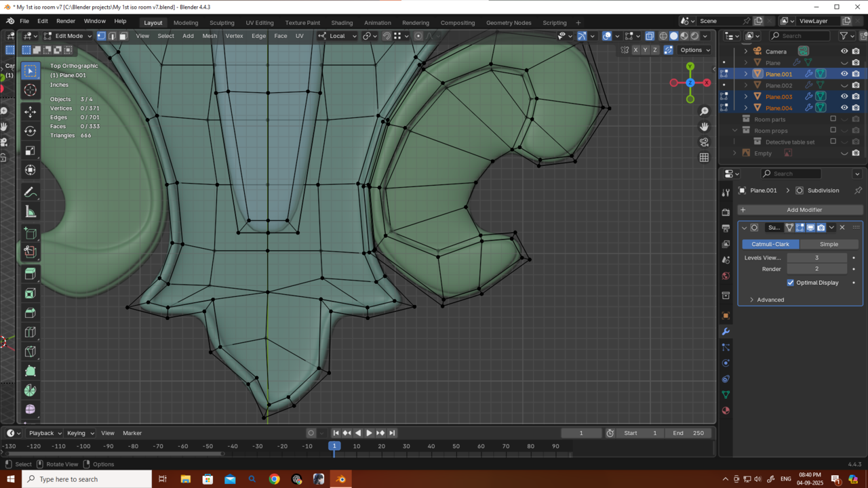Toggle camera view in the viewport

coord(704,142)
